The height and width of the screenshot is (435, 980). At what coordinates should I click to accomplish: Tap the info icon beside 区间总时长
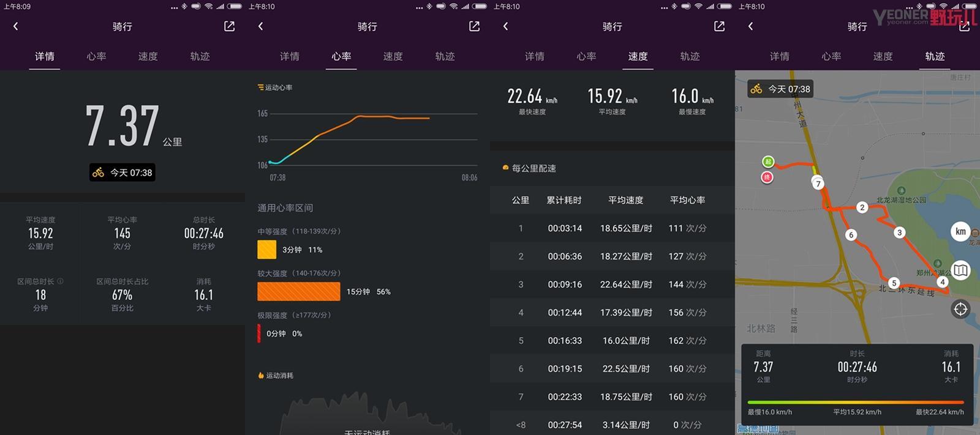click(60, 281)
